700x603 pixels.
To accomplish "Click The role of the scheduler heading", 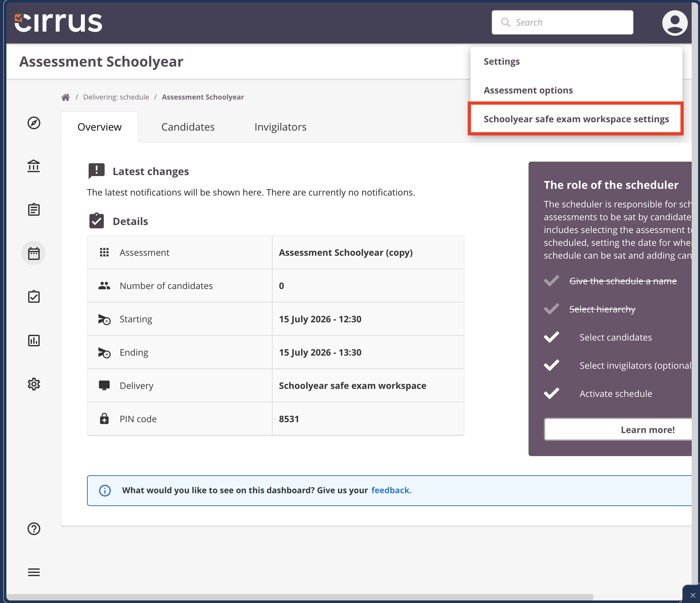I will 611,185.
